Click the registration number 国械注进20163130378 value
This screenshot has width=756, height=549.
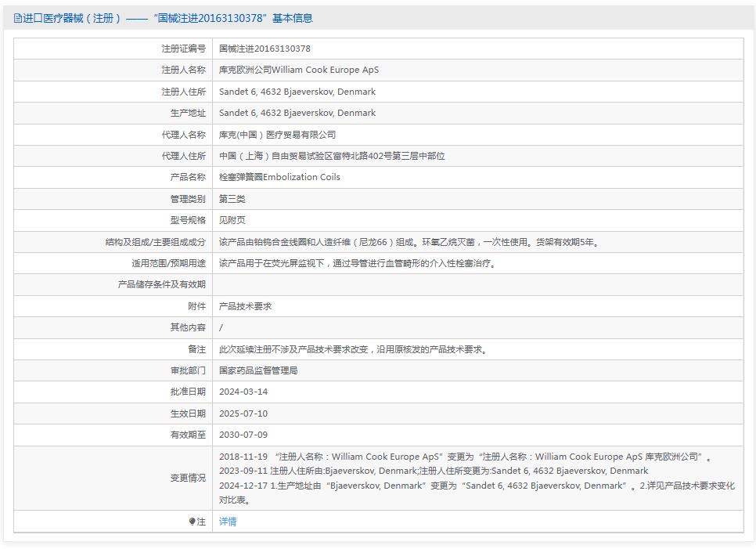[265, 48]
